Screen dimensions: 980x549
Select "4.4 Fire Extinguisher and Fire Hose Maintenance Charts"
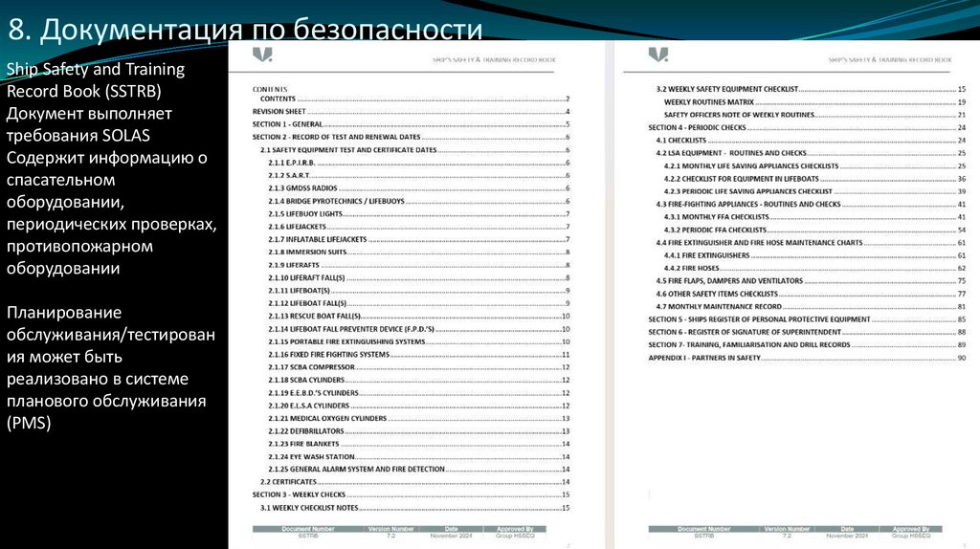coord(811,242)
